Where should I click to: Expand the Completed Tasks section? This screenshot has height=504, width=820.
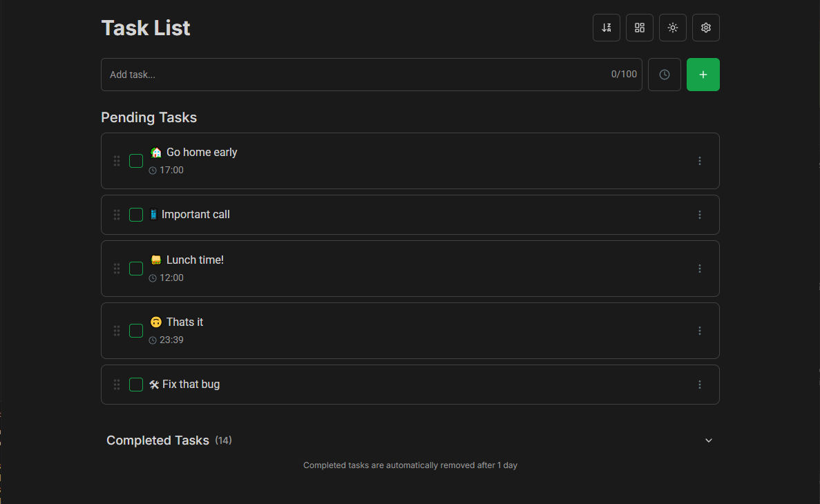point(708,440)
